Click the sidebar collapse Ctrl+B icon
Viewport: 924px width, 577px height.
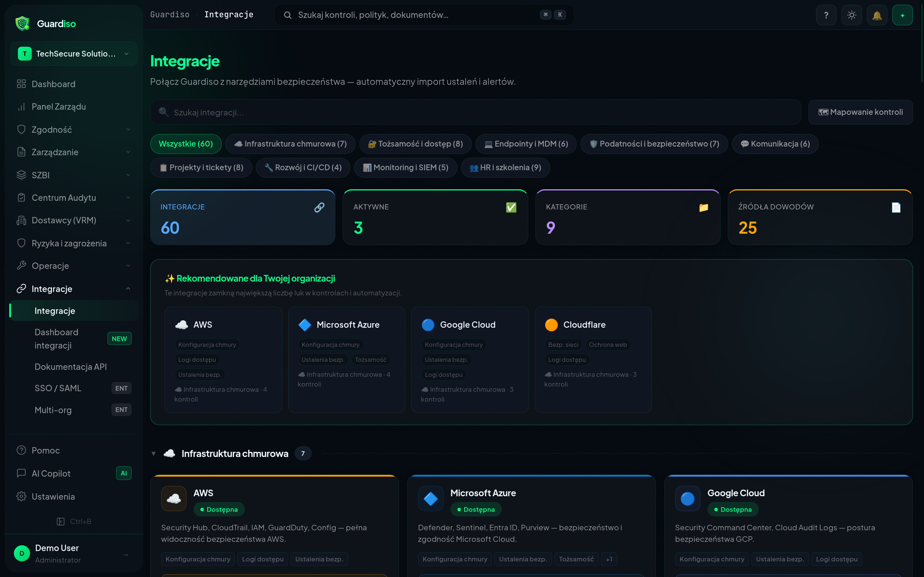point(61,521)
